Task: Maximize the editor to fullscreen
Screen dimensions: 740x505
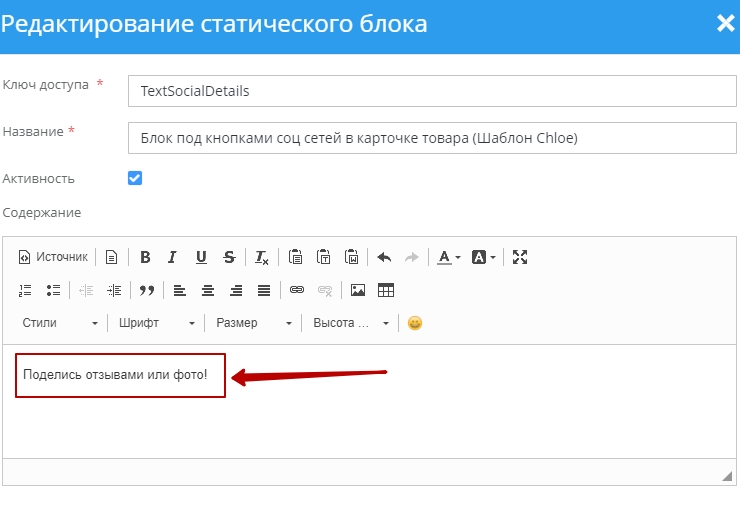Action: (x=519, y=257)
